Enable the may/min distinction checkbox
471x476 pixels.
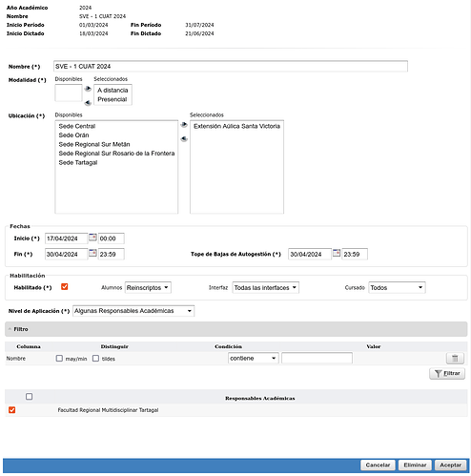point(59,359)
